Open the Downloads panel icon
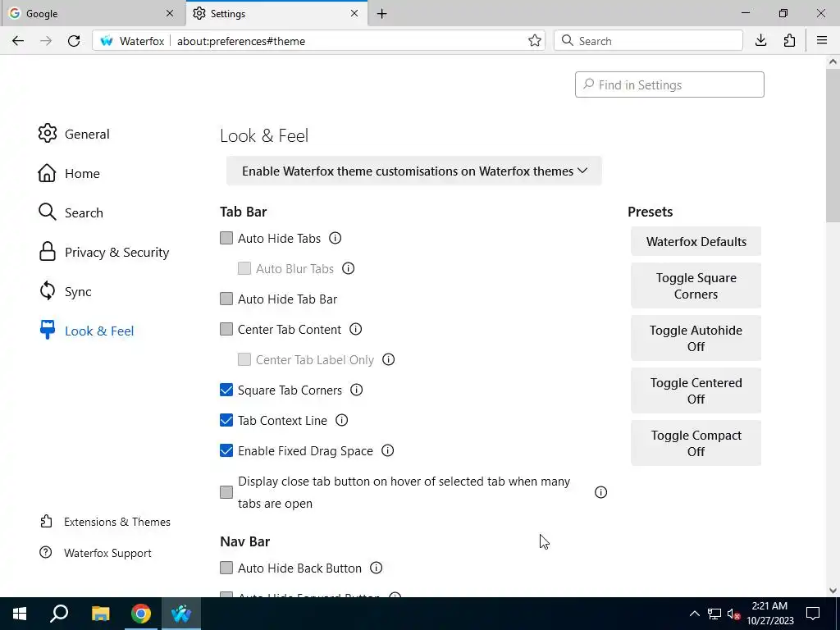Viewport: 840px width, 630px height. [x=760, y=41]
